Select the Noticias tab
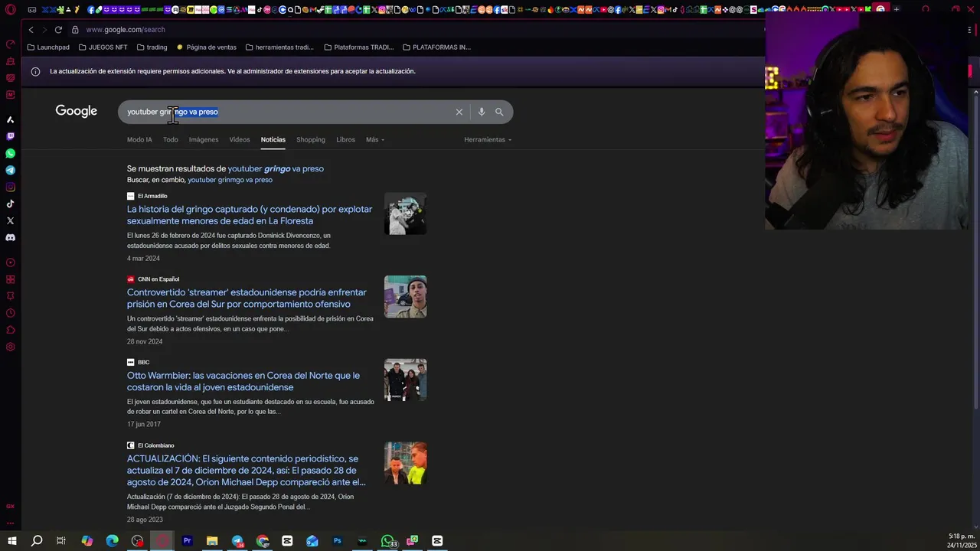The height and width of the screenshot is (551, 980). tap(273, 139)
